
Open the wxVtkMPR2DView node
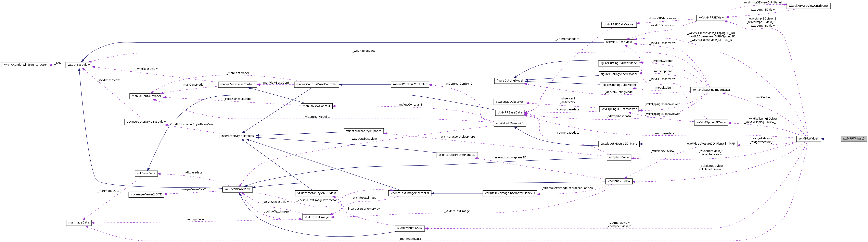click(410, 229)
